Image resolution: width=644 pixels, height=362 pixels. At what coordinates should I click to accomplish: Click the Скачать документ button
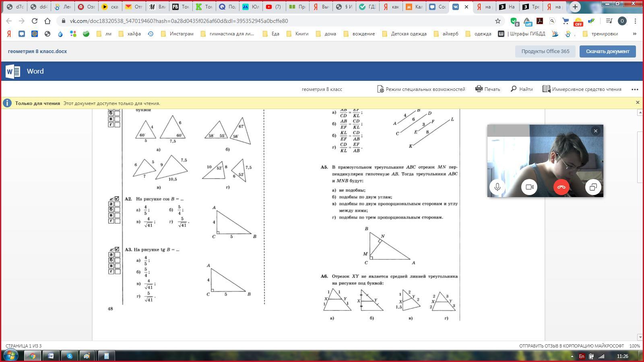tap(607, 51)
